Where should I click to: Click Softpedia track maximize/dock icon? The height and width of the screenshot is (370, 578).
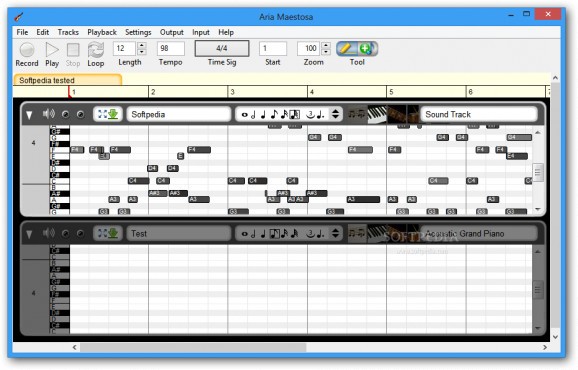[108, 114]
